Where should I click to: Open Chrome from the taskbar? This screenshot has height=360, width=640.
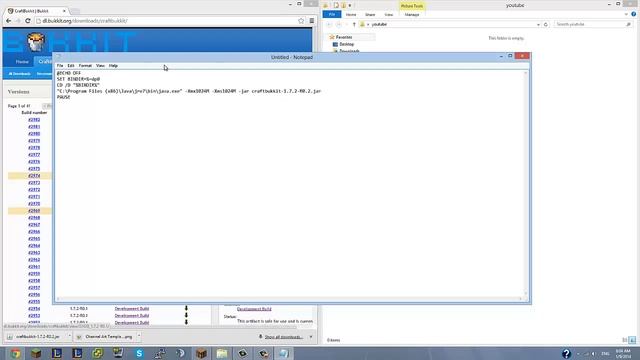(x=16, y=353)
